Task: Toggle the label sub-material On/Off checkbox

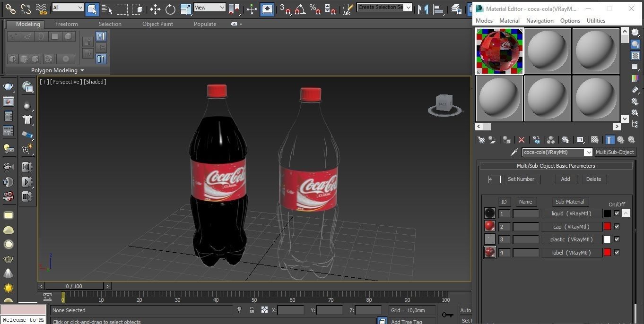Action: coord(617,252)
